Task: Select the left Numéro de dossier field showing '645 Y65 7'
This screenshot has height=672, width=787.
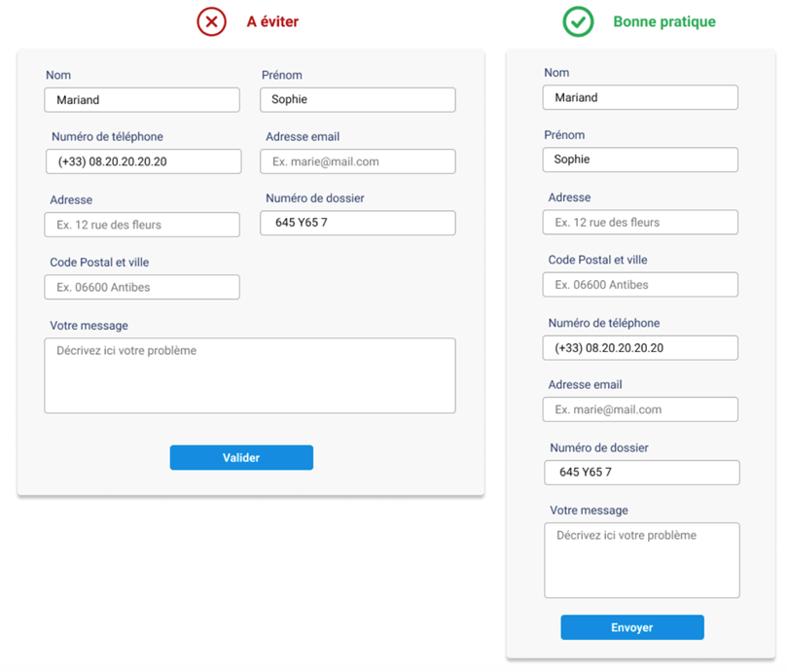Action: 357,223
